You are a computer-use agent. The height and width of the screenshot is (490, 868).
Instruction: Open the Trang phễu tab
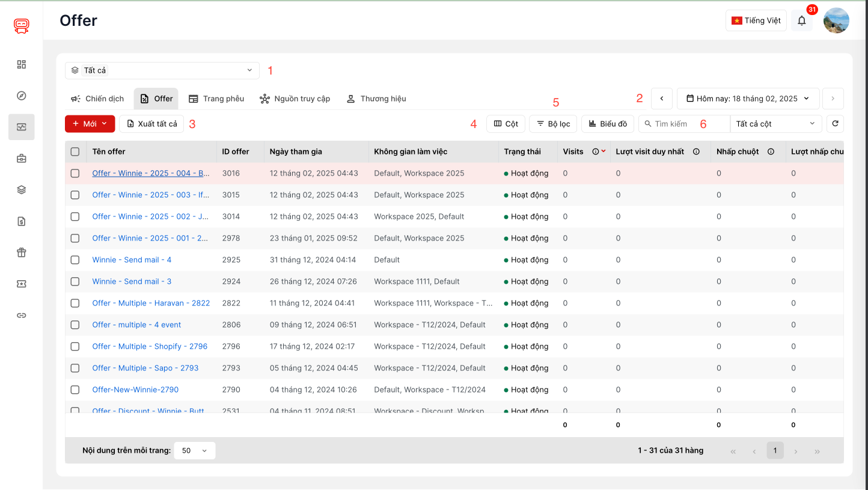pos(216,99)
